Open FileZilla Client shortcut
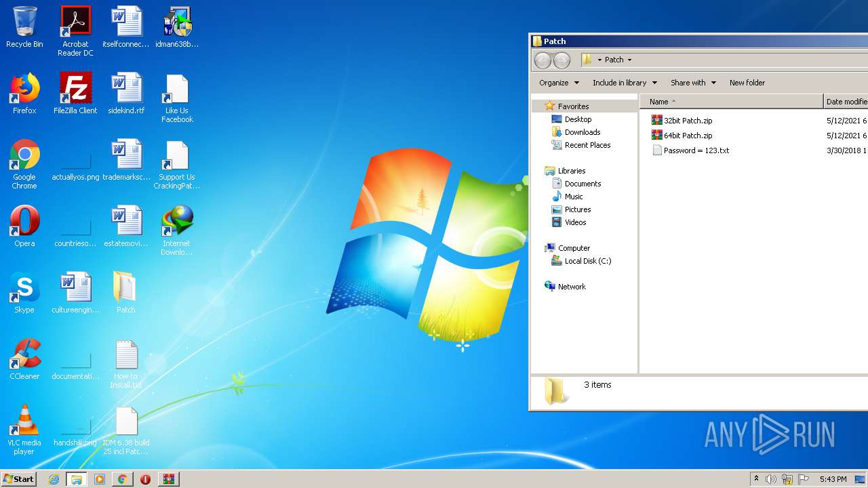The height and width of the screenshot is (488, 868). point(75,94)
